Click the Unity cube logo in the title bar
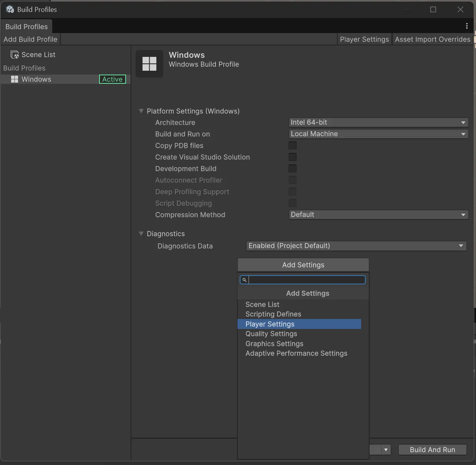This screenshot has width=476, height=465. (x=10, y=9)
